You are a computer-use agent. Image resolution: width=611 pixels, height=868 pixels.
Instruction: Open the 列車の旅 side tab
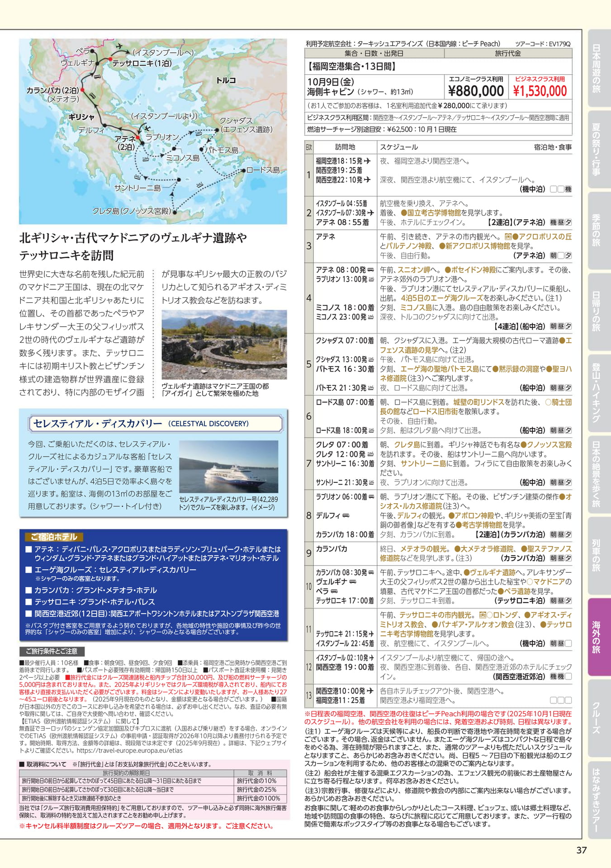(x=599, y=556)
